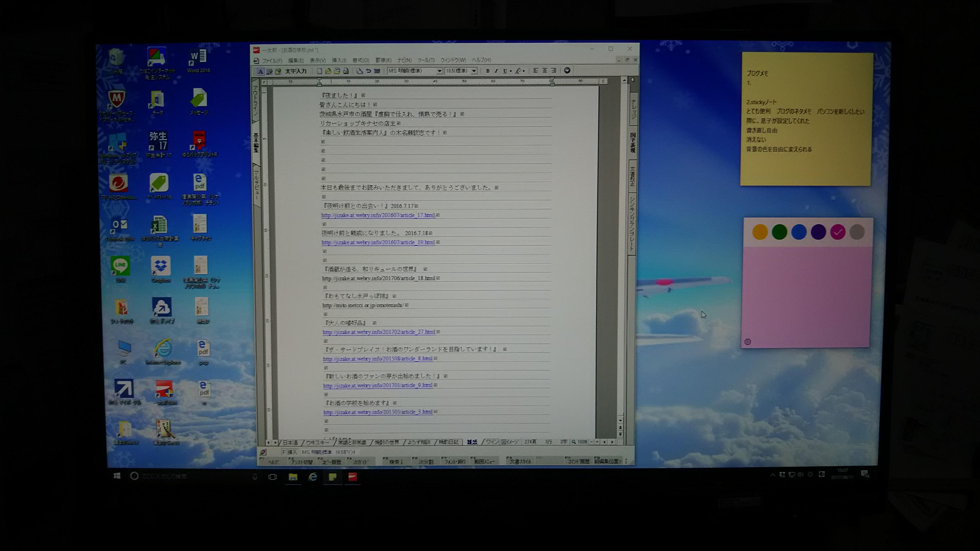The image size is (980, 551).
Task: Click the print icon in toolbar
Action: pos(346,71)
